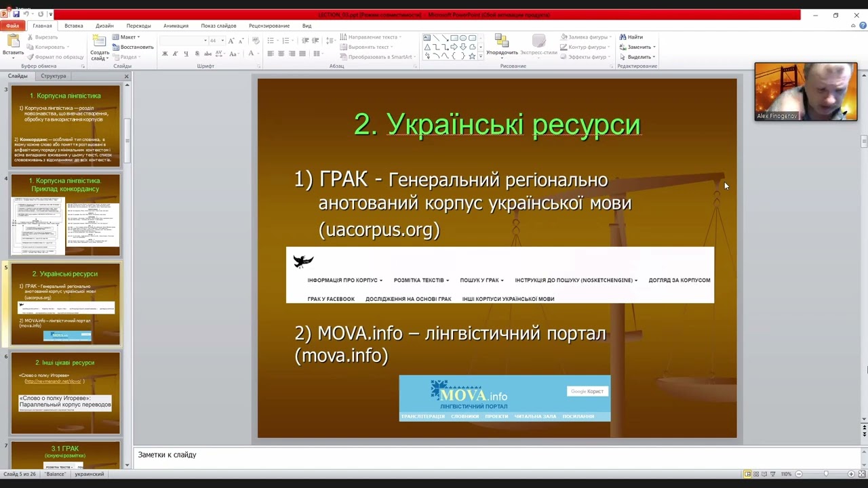This screenshot has height=488, width=868.
Task: Switch to Normal view in status bar
Action: click(x=748, y=474)
